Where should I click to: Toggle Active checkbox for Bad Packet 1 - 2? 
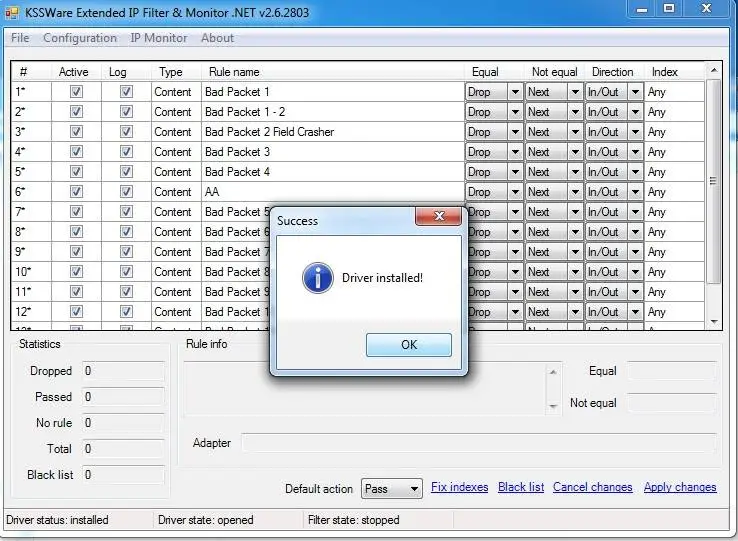coord(76,112)
